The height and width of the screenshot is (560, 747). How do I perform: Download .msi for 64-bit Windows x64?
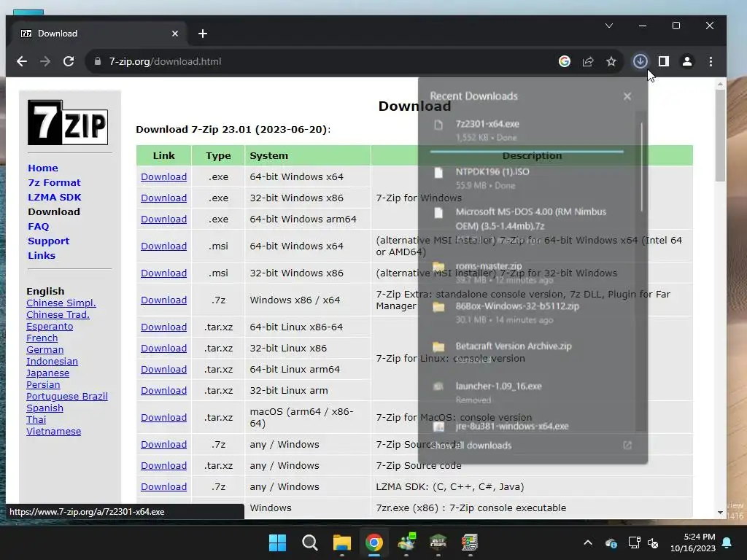[163, 246]
